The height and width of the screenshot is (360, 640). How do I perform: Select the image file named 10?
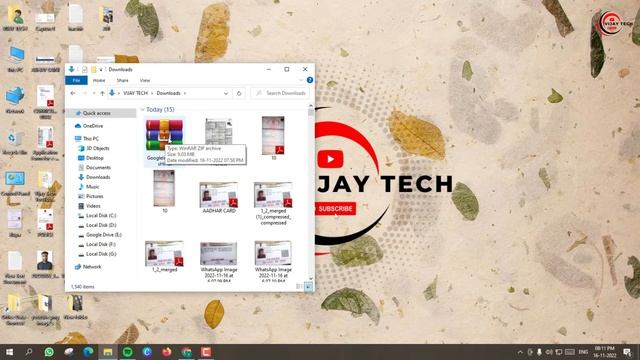(164, 191)
